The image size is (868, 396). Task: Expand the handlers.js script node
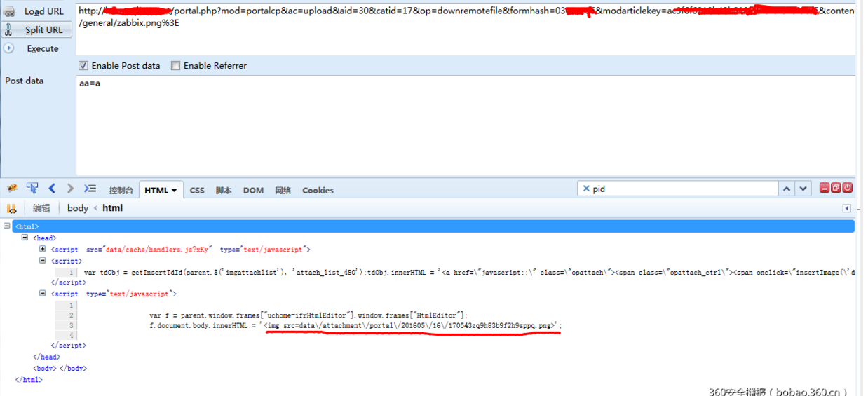pos(43,249)
